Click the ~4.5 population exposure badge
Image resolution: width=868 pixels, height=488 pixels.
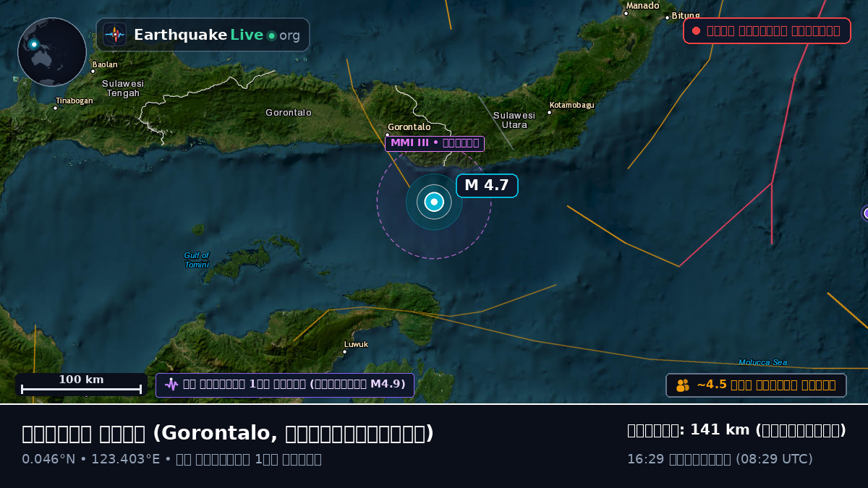point(756,385)
